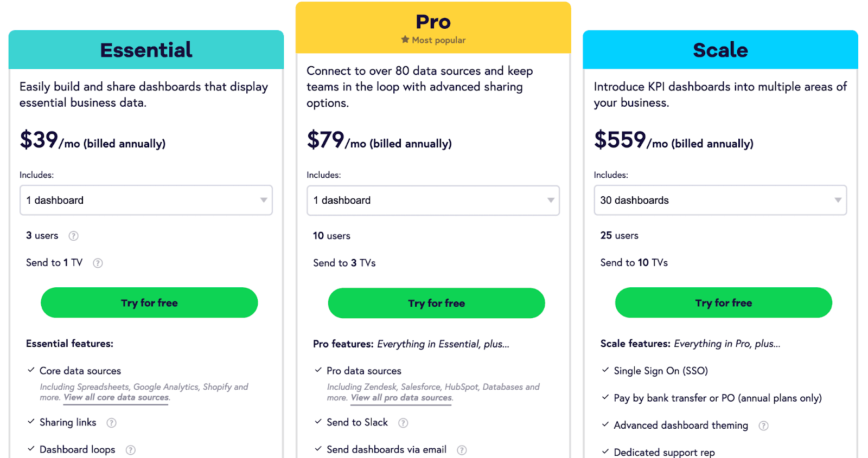This screenshot has height=458, width=868.
Task: Click help icon beside Send to 1 TV
Action: point(98,263)
